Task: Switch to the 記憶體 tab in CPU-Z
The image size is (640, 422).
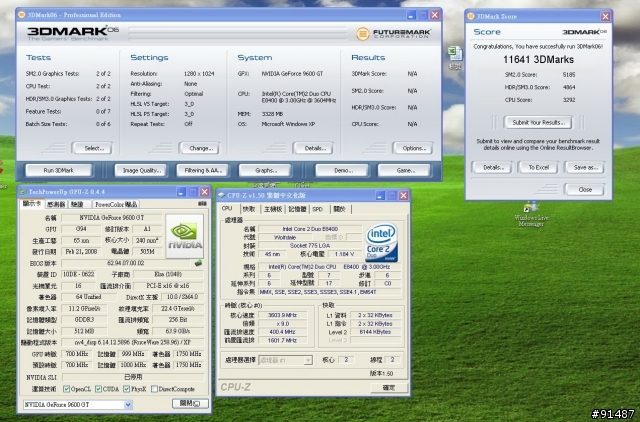Action: [x=297, y=209]
